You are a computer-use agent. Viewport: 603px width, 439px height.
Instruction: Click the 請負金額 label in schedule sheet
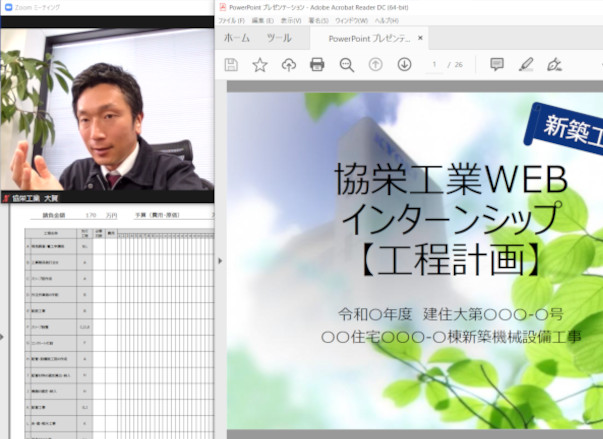53,215
